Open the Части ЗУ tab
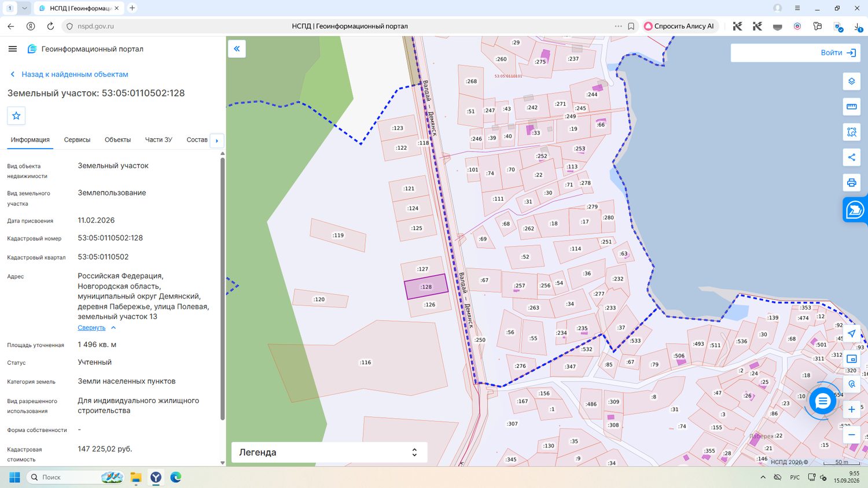This screenshot has height=488, width=868. pos(159,140)
